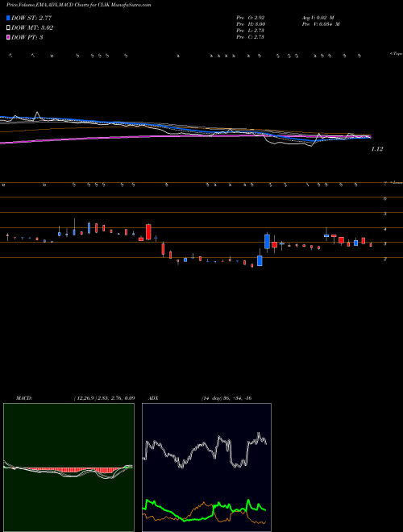Click the 'Pre O: 2.92' value

pos(251,18)
